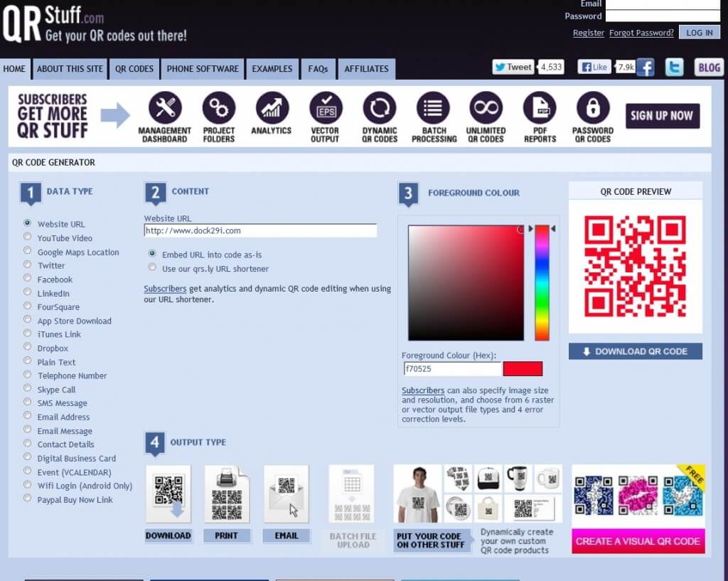
Task: Click the Website URL input field
Action: tap(260, 230)
